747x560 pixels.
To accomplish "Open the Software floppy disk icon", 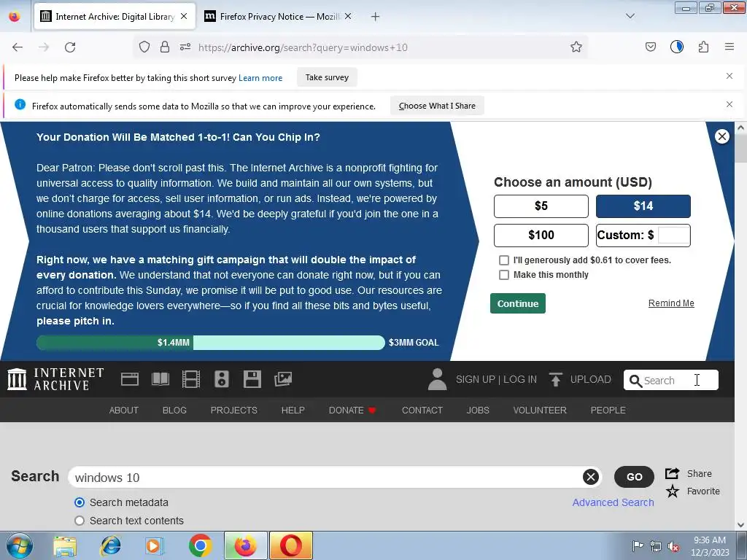I will click(252, 379).
